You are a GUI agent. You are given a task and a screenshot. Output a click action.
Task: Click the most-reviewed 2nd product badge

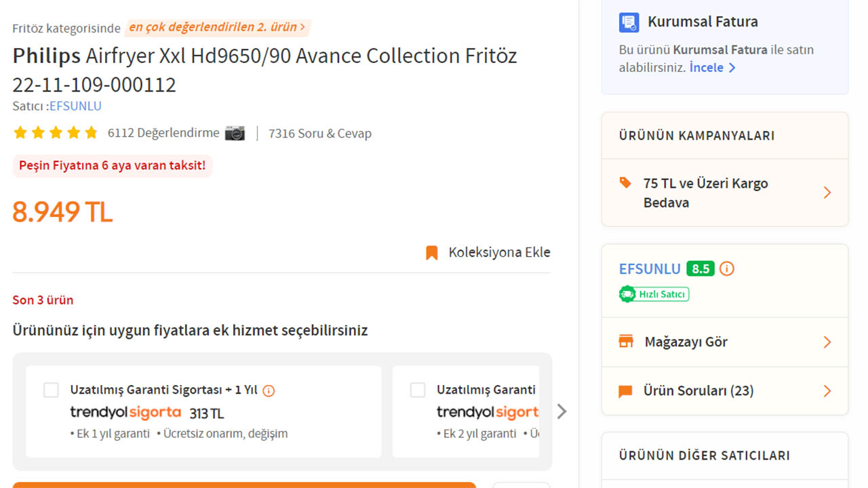click(217, 28)
